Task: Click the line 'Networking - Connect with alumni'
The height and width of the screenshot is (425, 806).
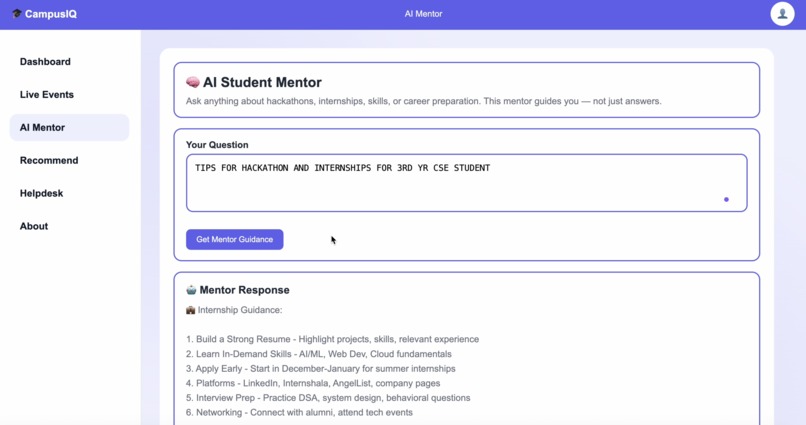Action: tap(299, 412)
